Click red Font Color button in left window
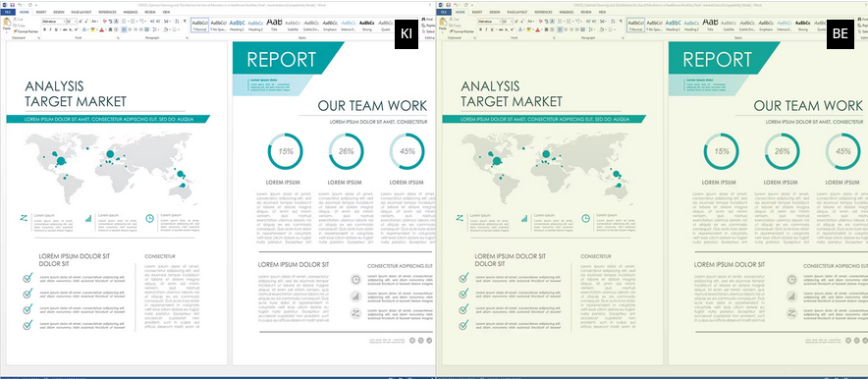 [101, 29]
